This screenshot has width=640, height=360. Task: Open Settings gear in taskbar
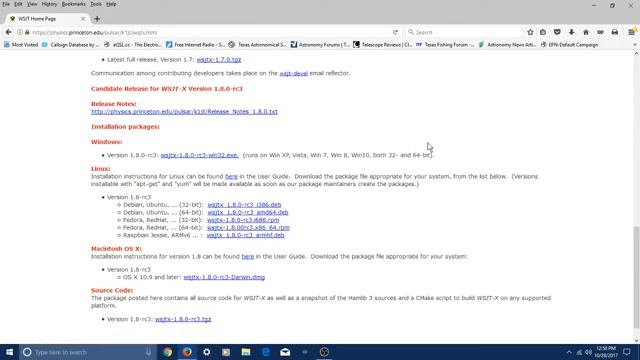[207, 352]
